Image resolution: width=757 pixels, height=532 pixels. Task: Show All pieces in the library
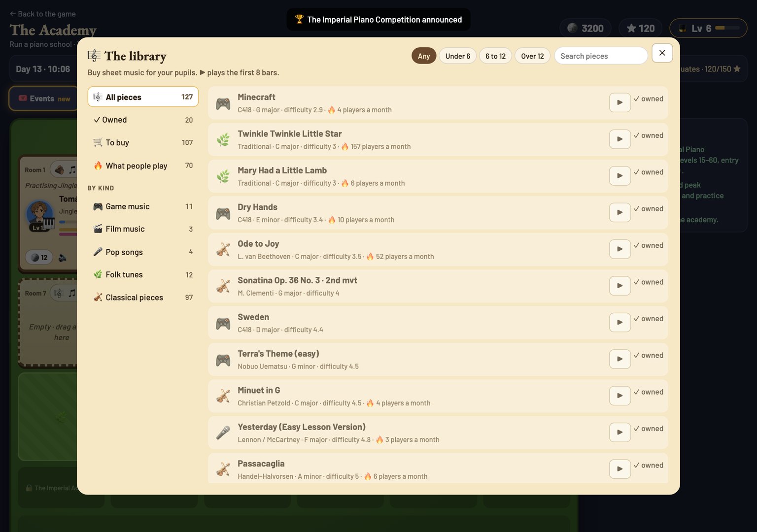143,97
